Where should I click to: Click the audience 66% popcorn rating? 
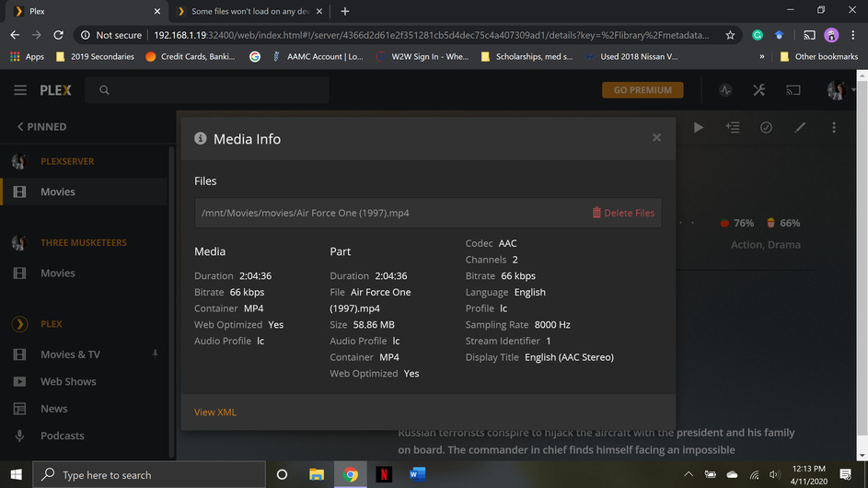pyautogui.click(x=783, y=223)
